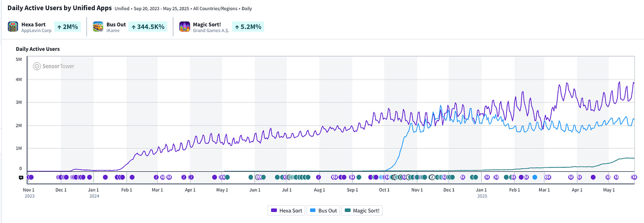Open publisher Grand Games A.Ş.
The height and width of the screenshot is (223, 644).
211,30
